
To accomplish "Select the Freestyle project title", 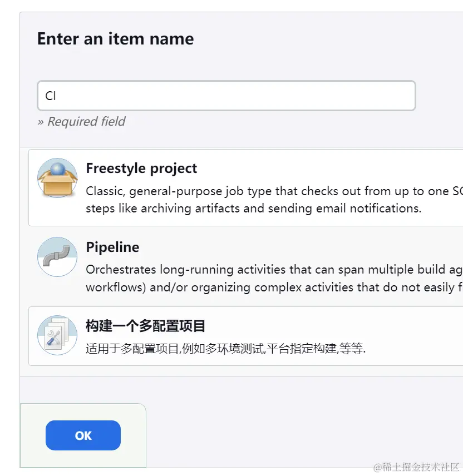I will click(141, 168).
